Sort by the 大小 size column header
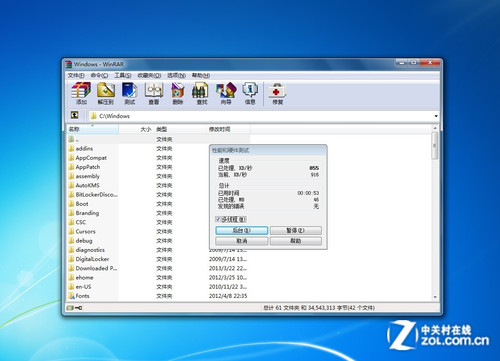This screenshot has height=361, width=500. tap(136, 129)
